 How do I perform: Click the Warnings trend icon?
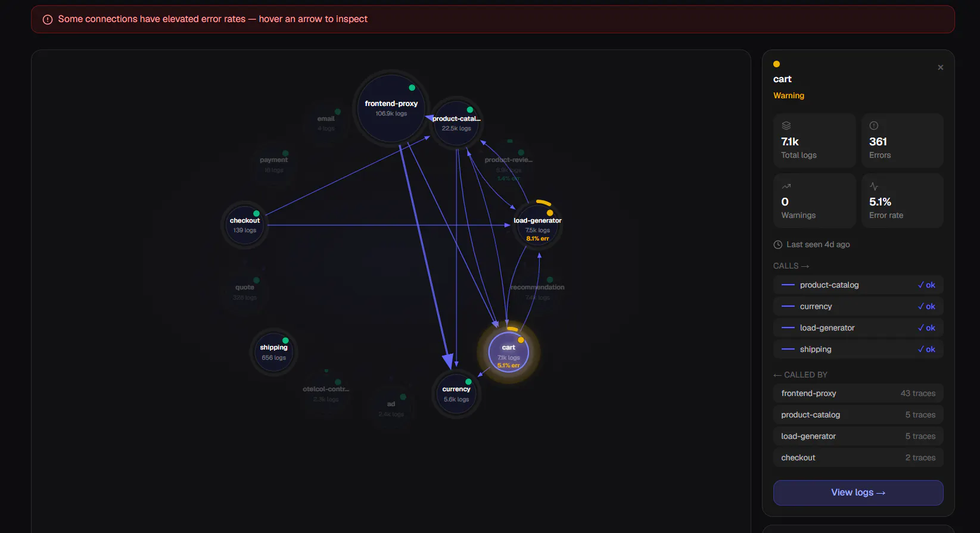(x=786, y=186)
